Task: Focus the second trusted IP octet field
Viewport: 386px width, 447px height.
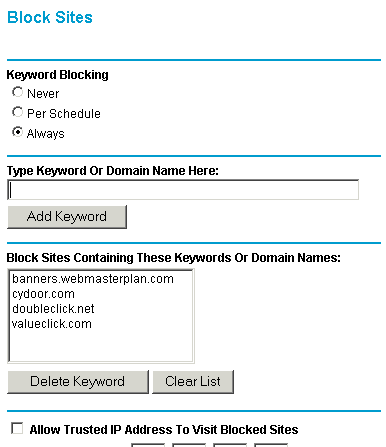Action: [x=189, y=445]
